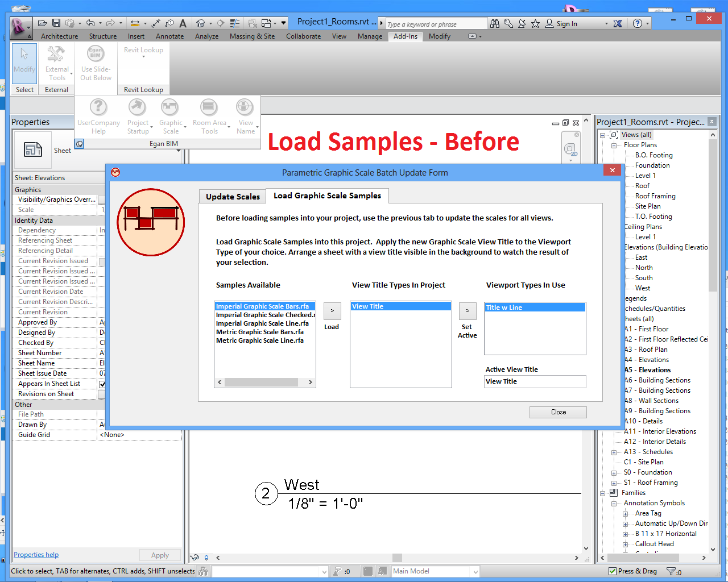Click the Undo arrow icon

coord(90,23)
